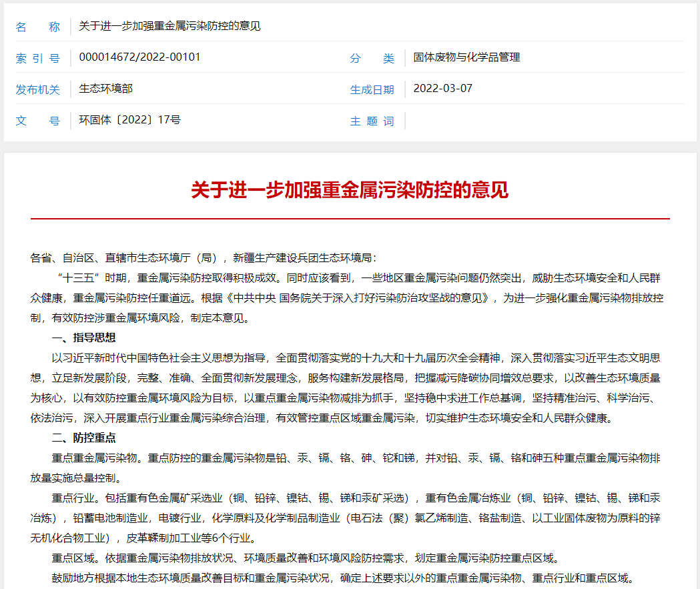
Task: Click the 名称 field label
Action: [38, 27]
